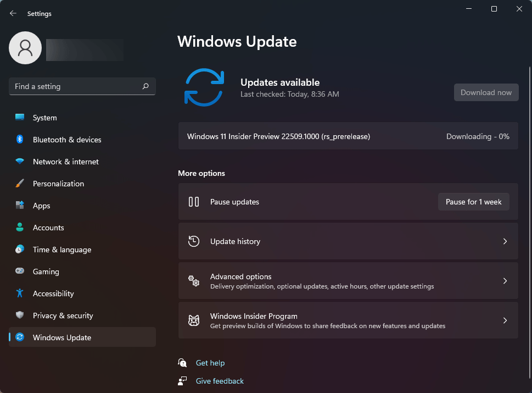Click the Time & language clock icon
The width and height of the screenshot is (532, 393).
point(20,250)
